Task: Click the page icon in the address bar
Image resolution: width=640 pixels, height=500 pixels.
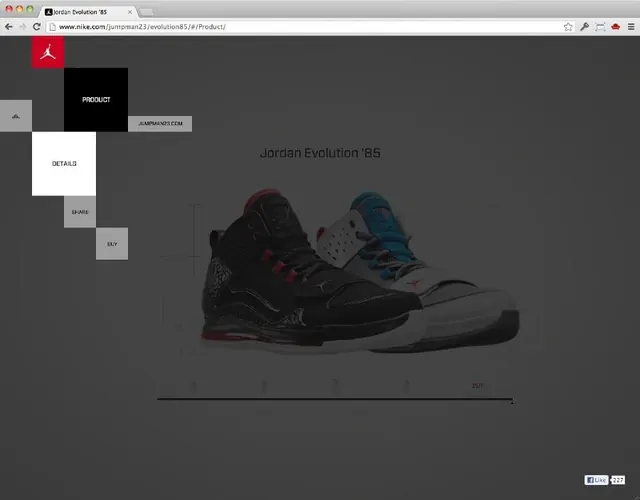Action: click(x=52, y=27)
